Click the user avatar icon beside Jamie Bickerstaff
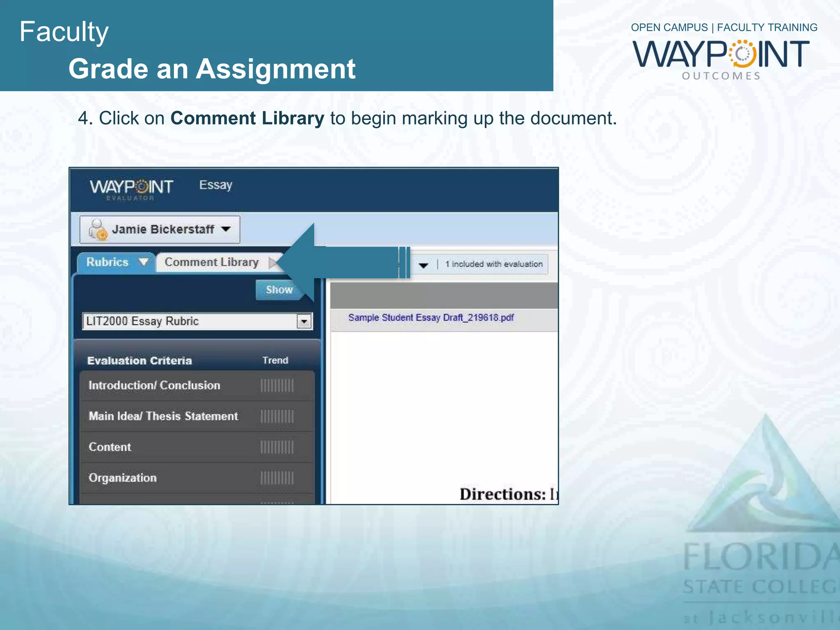Screen dimensions: 840x630 pyautogui.click(x=98, y=229)
